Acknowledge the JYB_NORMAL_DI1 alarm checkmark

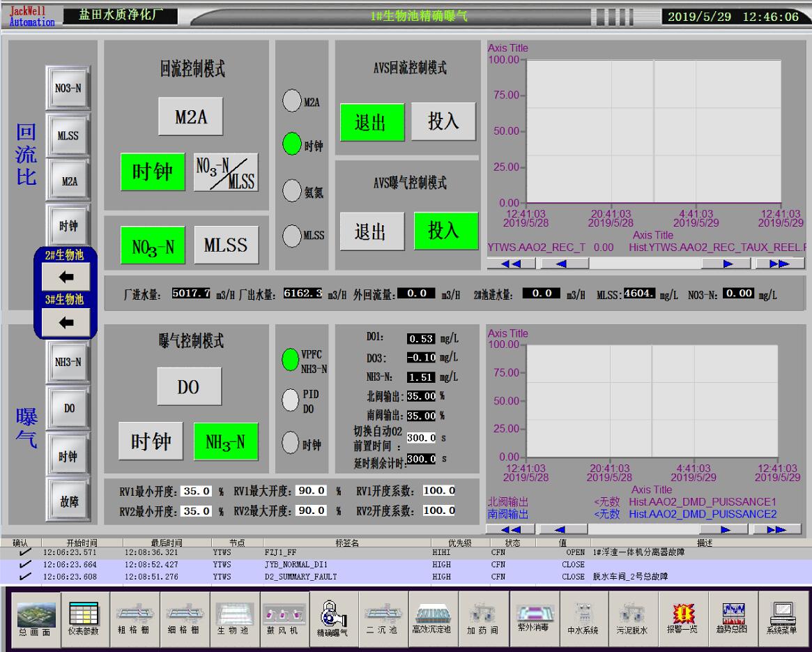coord(25,564)
